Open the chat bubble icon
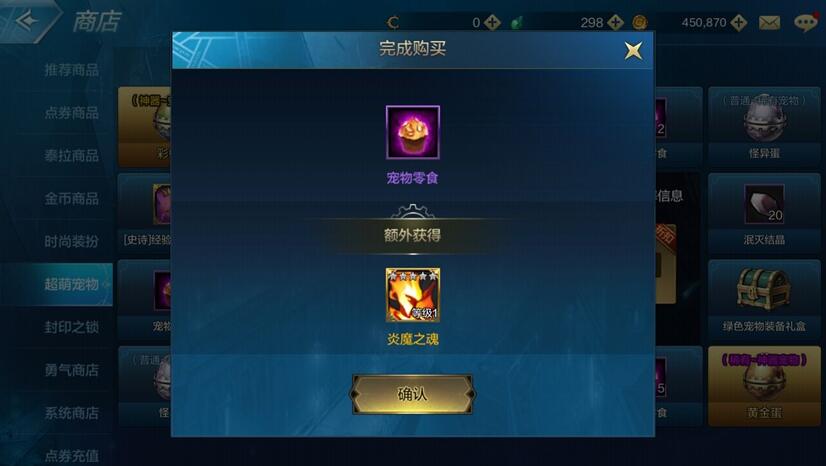The height and width of the screenshot is (466, 826). click(805, 23)
